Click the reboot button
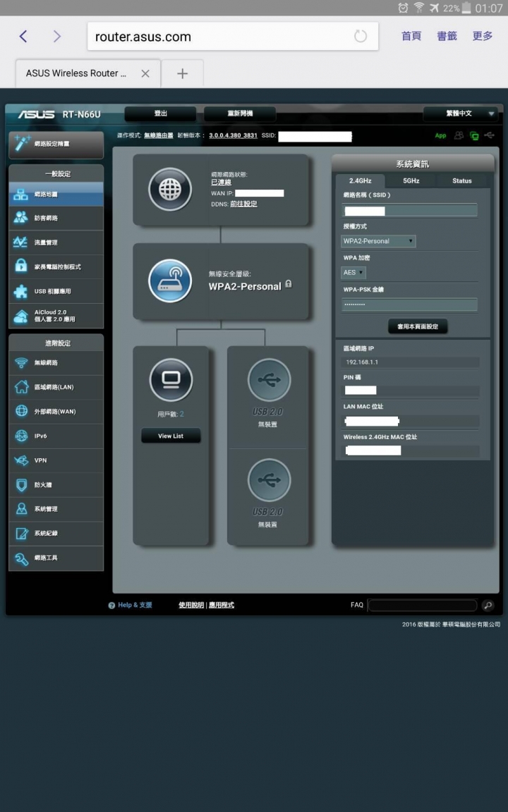The width and height of the screenshot is (508, 812). (x=240, y=113)
